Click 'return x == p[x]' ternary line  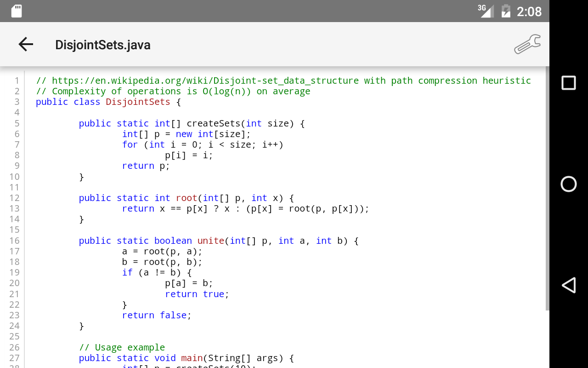click(x=246, y=208)
